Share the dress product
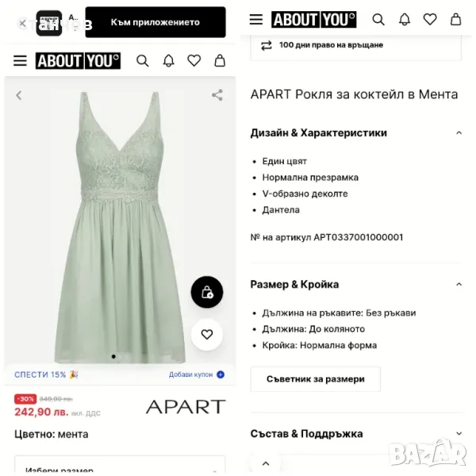 pos(217,95)
